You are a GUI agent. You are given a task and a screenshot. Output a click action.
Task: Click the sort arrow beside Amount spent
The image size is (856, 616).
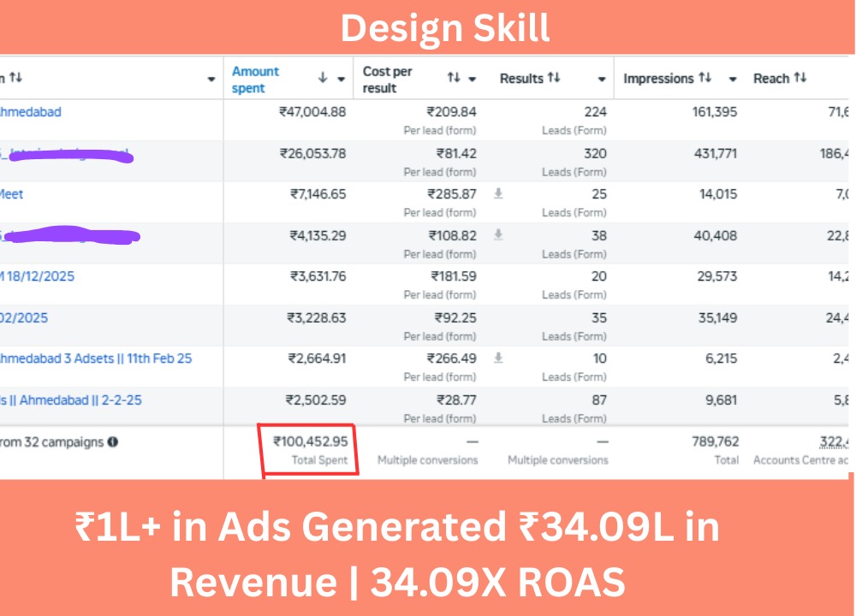coord(323,79)
